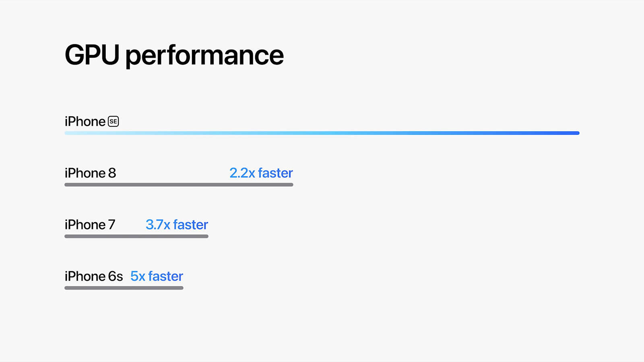Screen dimensions: 644x362
Task: Click the "5x" value in blue
Action: pyautogui.click(x=138, y=276)
